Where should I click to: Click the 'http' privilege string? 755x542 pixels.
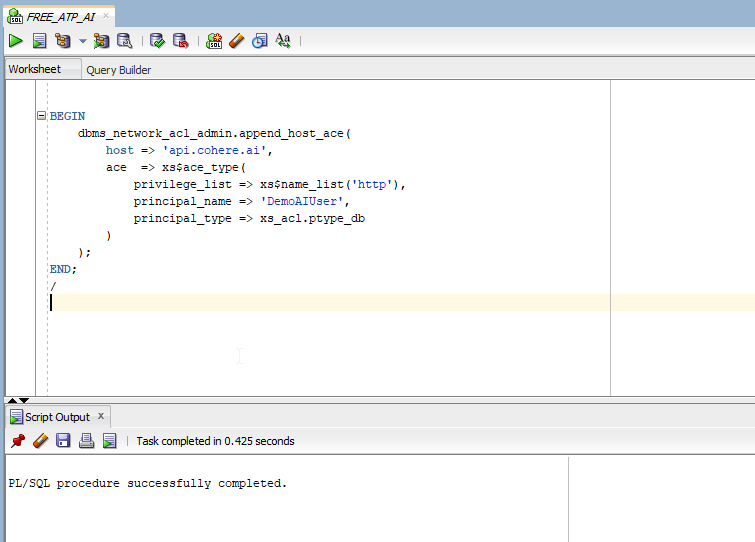372,185
